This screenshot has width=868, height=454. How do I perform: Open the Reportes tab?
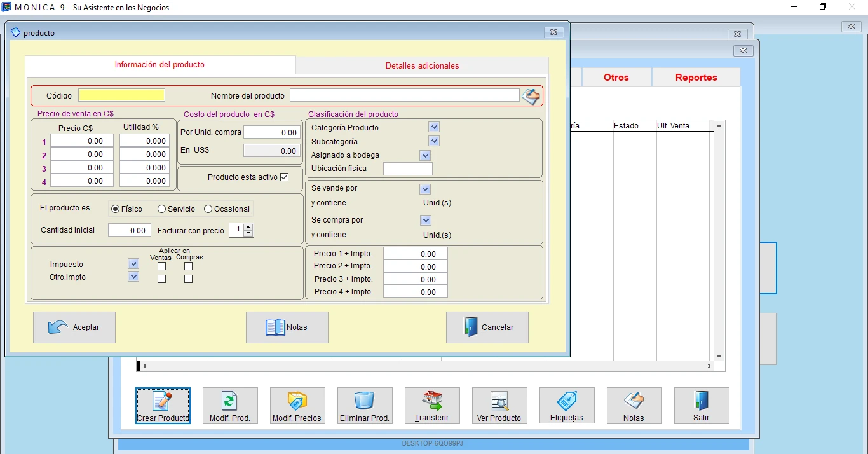(696, 77)
